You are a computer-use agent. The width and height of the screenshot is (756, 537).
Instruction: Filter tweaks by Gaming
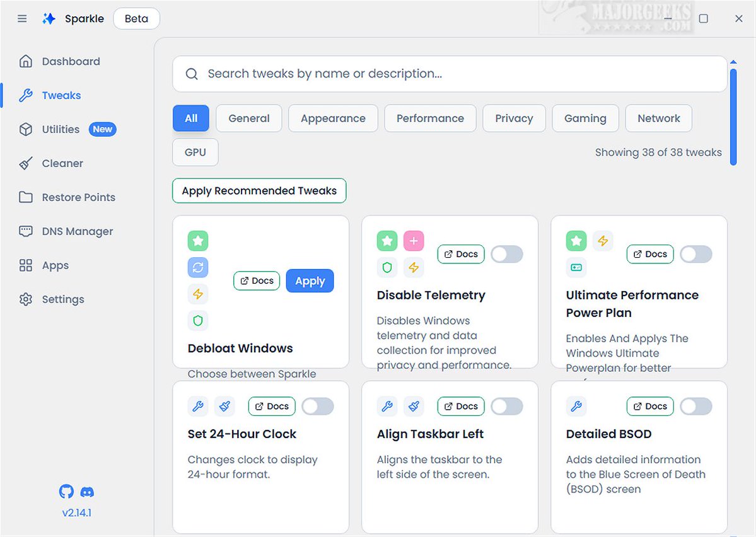(x=585, y=118)
